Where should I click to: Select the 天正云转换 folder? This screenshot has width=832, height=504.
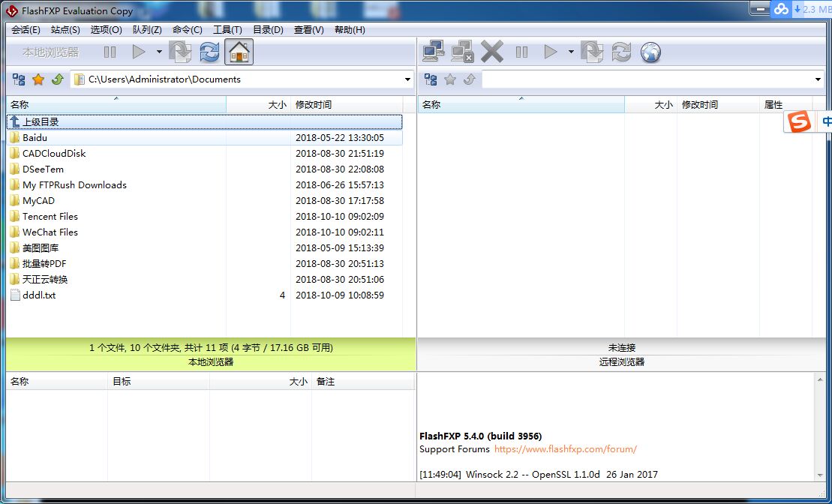[x=204, y=280]
